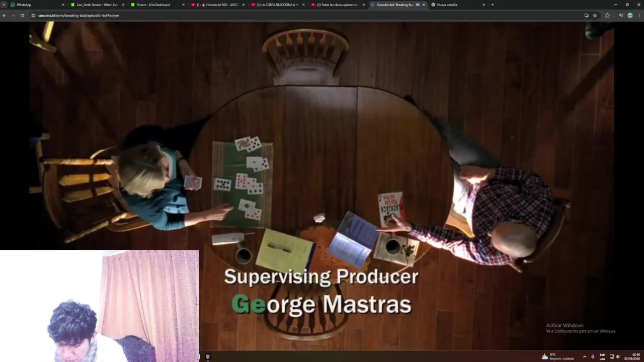Open the tab search dropdown arrow
Viewport: 644px width, 362px height.
click(4, 5)
